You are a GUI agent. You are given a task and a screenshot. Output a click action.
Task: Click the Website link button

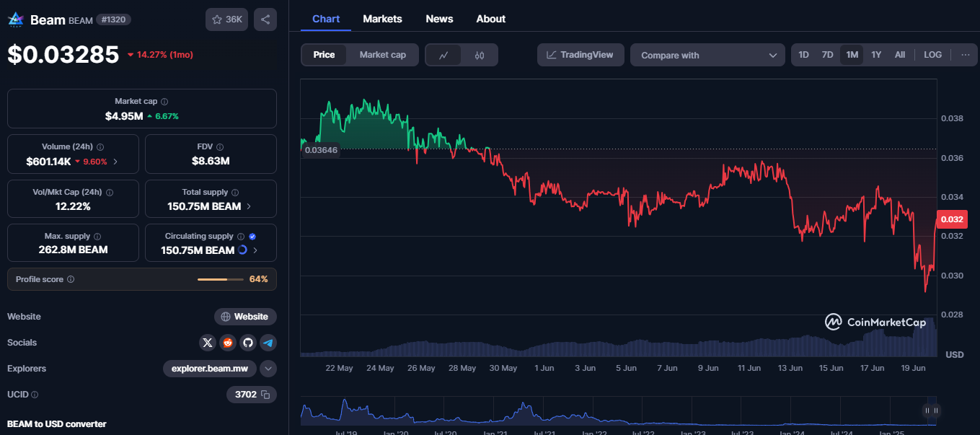click(x=245, y=317)
